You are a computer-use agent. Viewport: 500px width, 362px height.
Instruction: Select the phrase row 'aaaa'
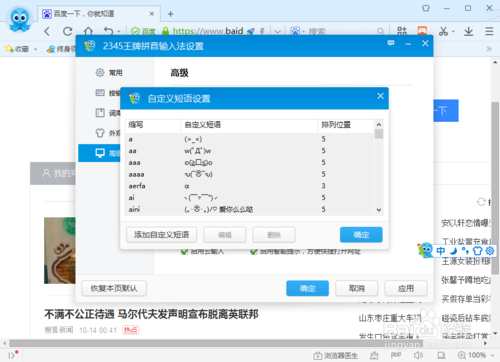click(x=250, y=174)
